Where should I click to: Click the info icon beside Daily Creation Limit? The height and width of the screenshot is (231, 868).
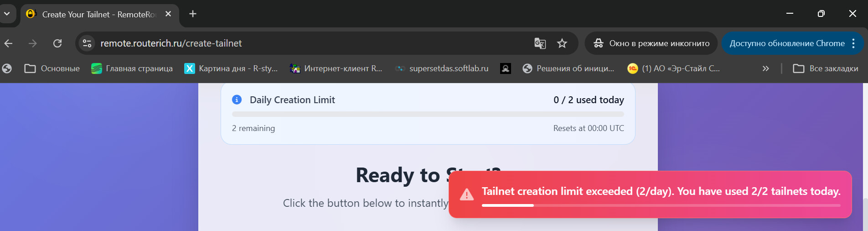[x=237, y=100]
